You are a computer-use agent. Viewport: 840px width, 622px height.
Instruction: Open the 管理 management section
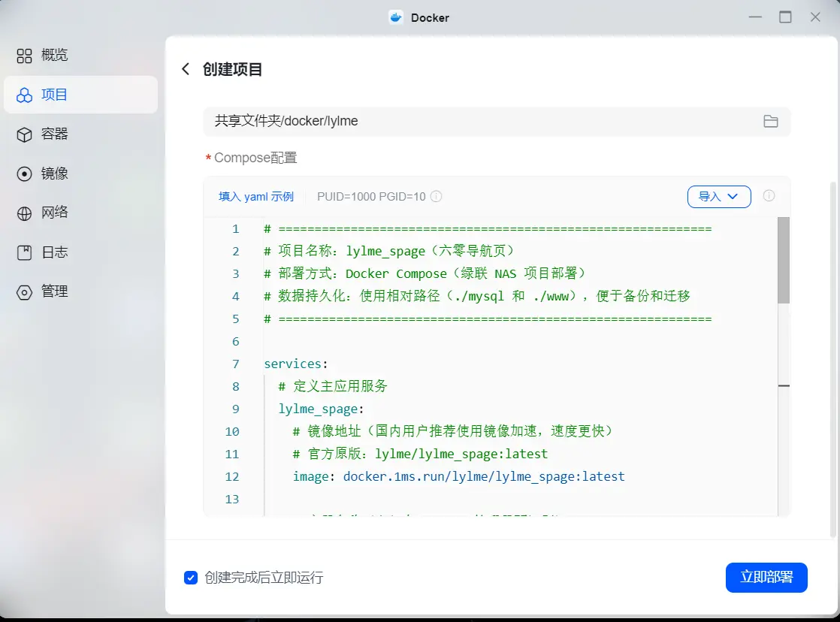coord(80,291)
